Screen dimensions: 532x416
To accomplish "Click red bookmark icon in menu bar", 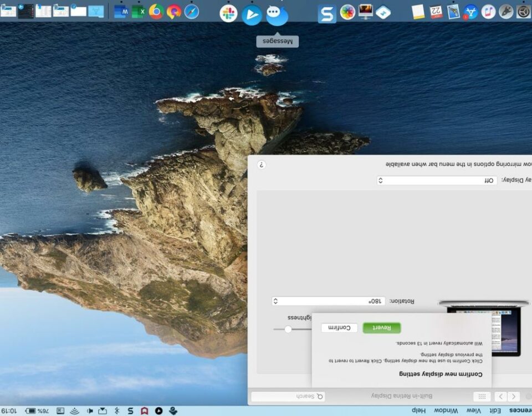I will [145, 411].
